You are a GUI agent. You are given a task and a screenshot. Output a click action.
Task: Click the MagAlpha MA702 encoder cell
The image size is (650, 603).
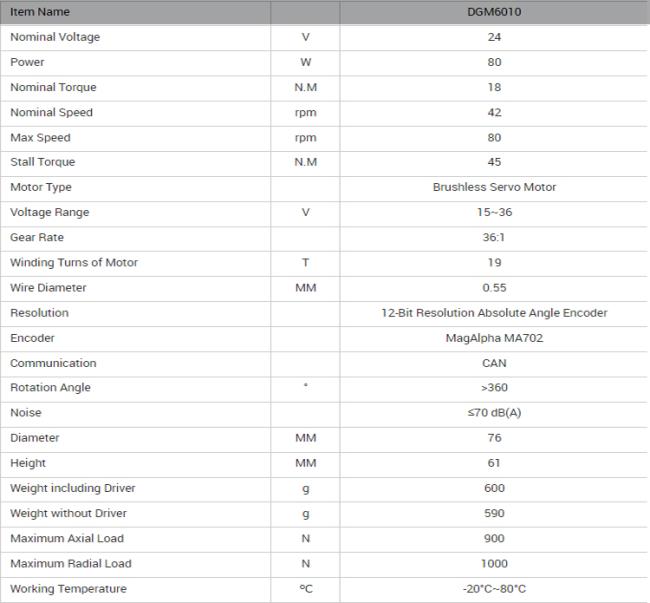(x=494, y=338)
